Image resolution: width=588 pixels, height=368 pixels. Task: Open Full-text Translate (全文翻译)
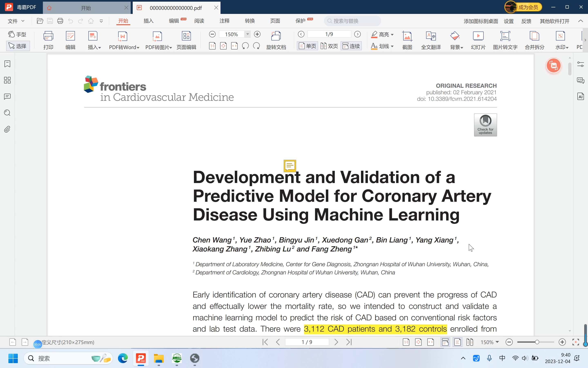[431, 40]
